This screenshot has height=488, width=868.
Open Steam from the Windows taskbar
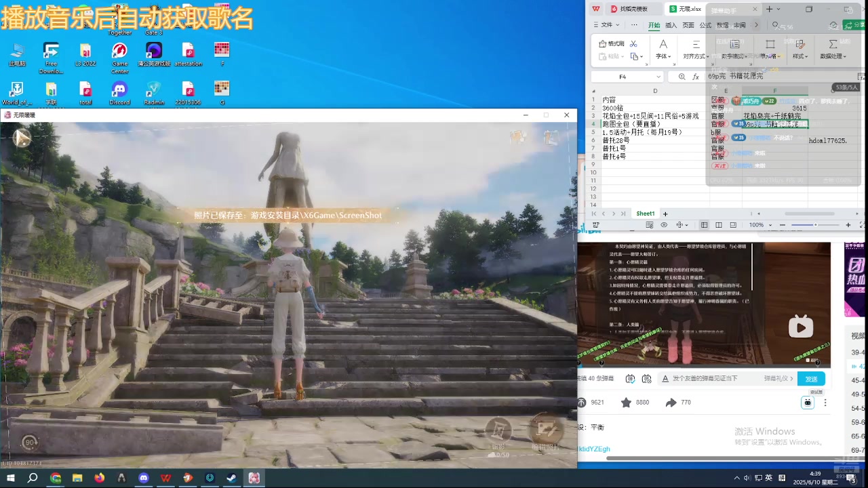[232, 478]
